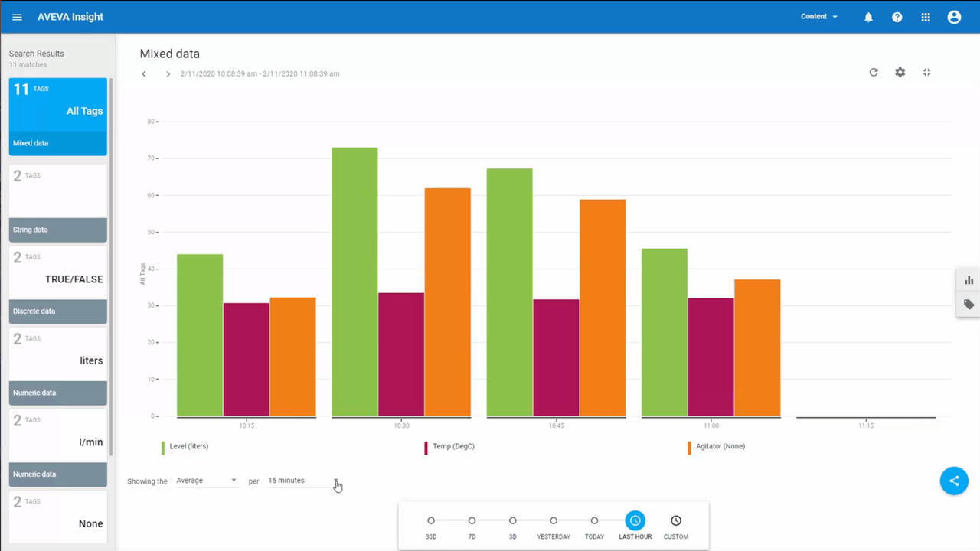Open the chart type selector
Screen dimensions: 980x551
[x=969, y=280]
